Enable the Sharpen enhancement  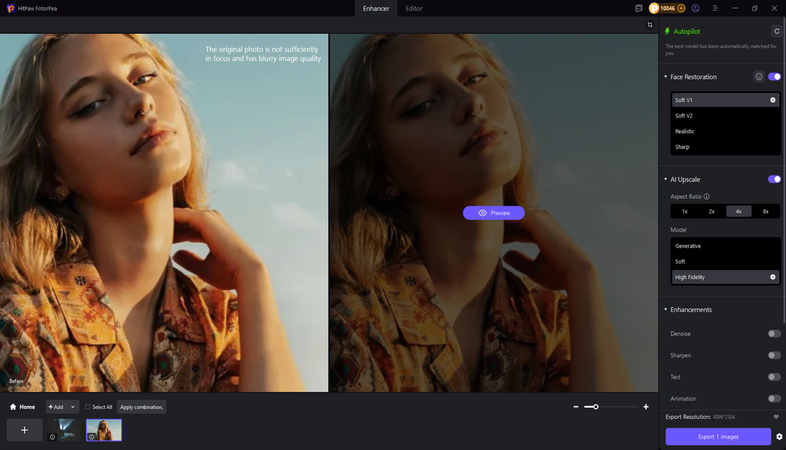pos(774,355)
